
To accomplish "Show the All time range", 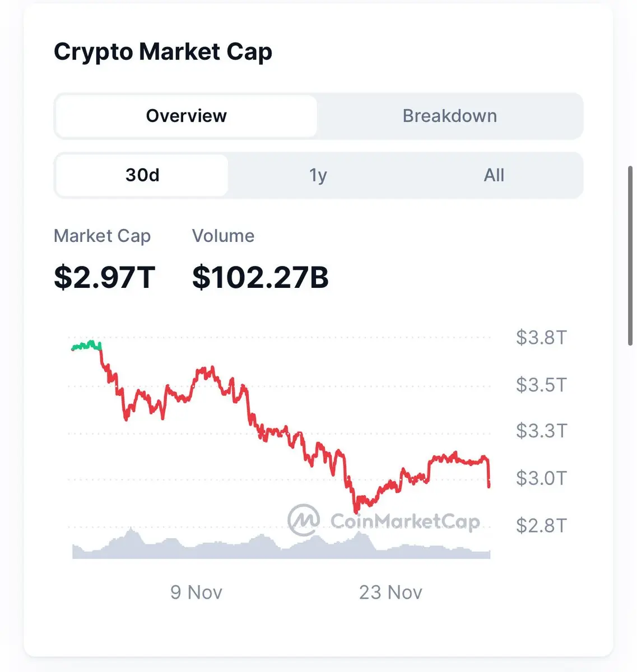I will coord(494,175).
